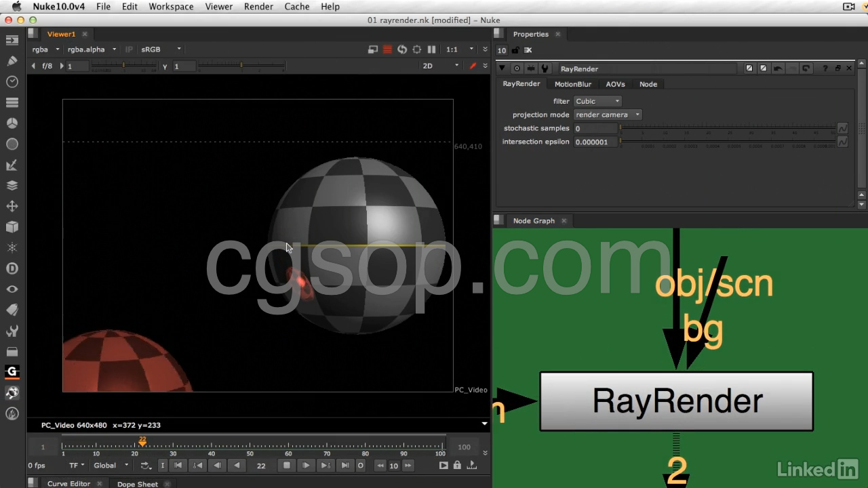Open the Render menu
The height and width of the screenshot is (488, 868).
pos(258,7)
